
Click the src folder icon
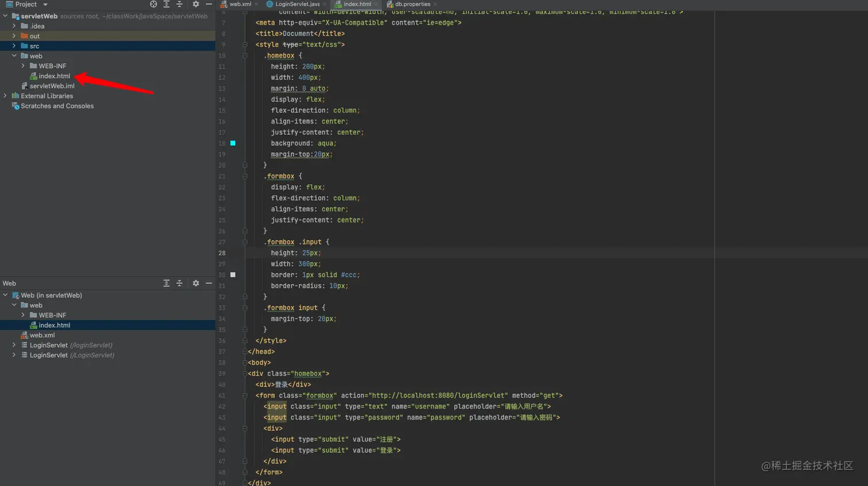pos(24,46)
